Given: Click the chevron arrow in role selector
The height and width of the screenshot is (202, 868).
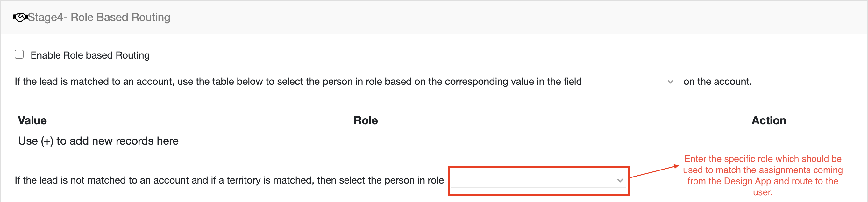Looking at the screenshot, I should click(620, 181).
